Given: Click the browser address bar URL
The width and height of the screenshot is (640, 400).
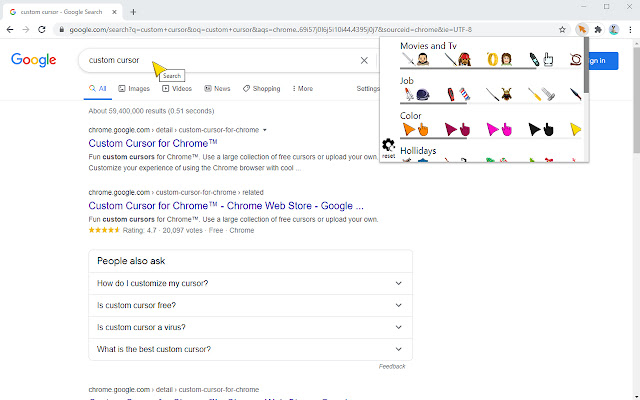Looking at the screenshot, I should pos(270,29).
